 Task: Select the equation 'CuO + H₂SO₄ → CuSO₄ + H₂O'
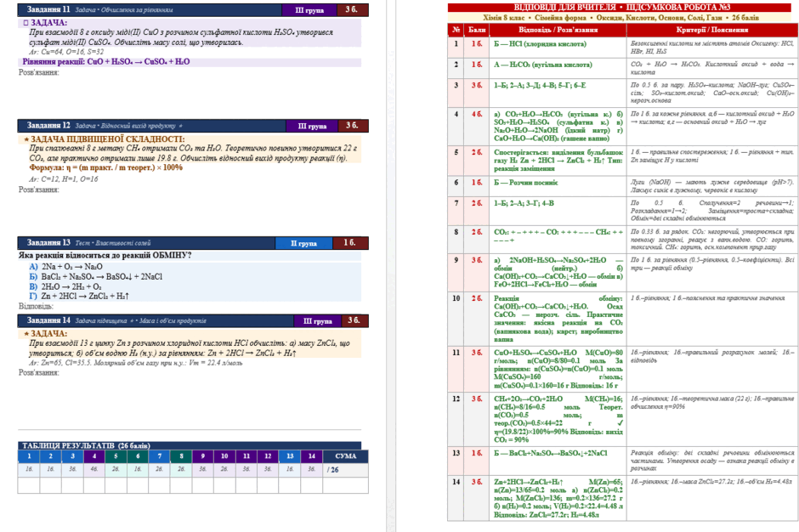click(x=138, y=62)
